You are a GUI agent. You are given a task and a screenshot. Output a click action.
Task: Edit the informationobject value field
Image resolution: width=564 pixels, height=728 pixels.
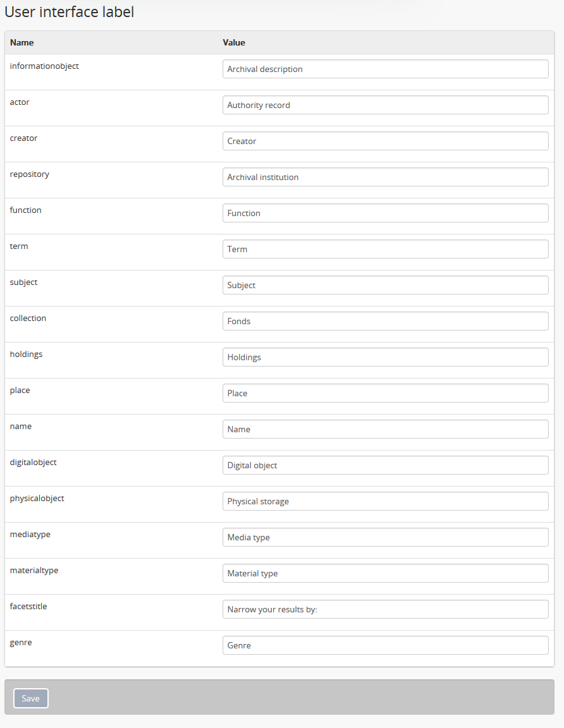385,69
